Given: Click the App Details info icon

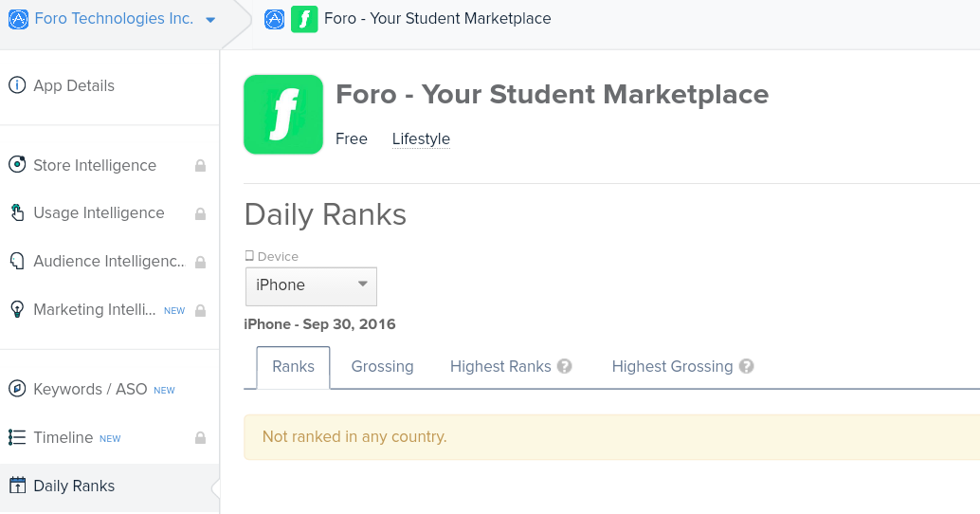Looking at the screenshot, I should coord(17,85).
